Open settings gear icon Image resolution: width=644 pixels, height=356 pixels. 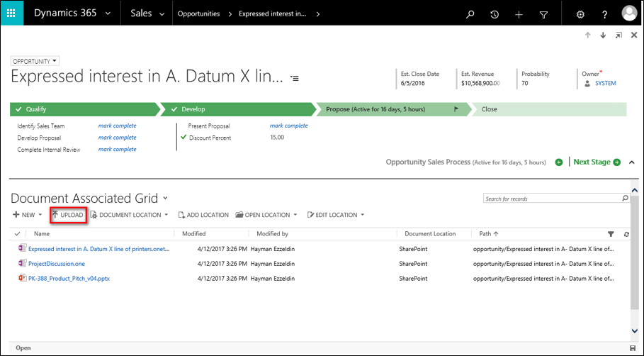pyautogui.click(x=580, y=14)
